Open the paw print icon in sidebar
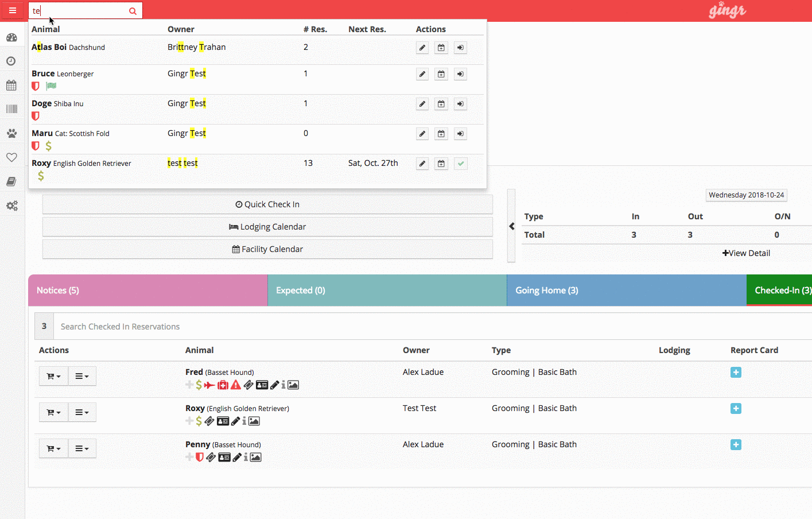This screenshot has height=519, width=812. pos(11,133)
